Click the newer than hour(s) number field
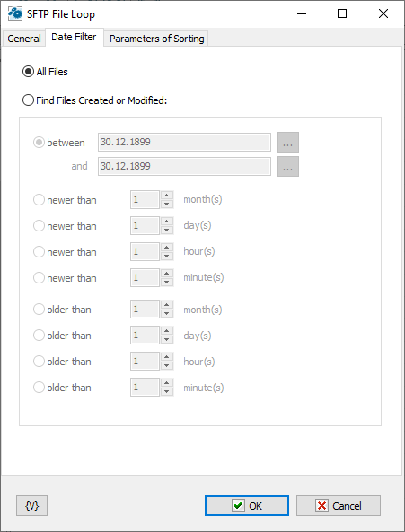This screenshot has width=405, height=532. (x=145, y=251)
